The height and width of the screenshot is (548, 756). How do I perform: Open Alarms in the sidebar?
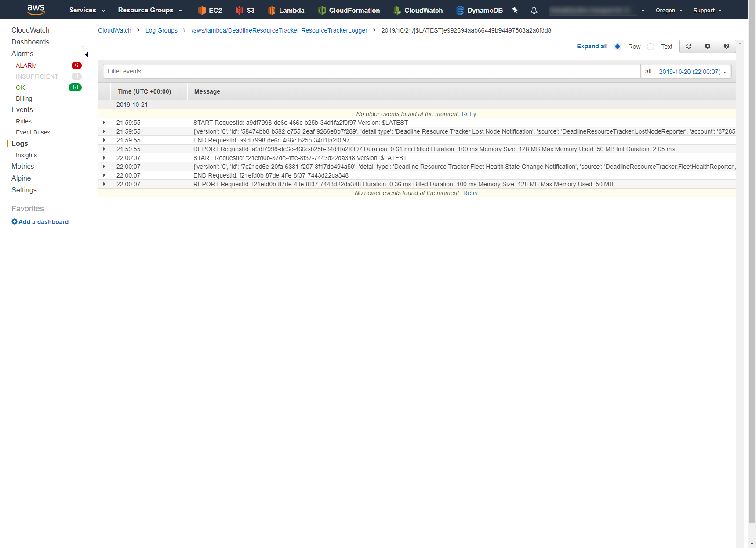[22, 54]
